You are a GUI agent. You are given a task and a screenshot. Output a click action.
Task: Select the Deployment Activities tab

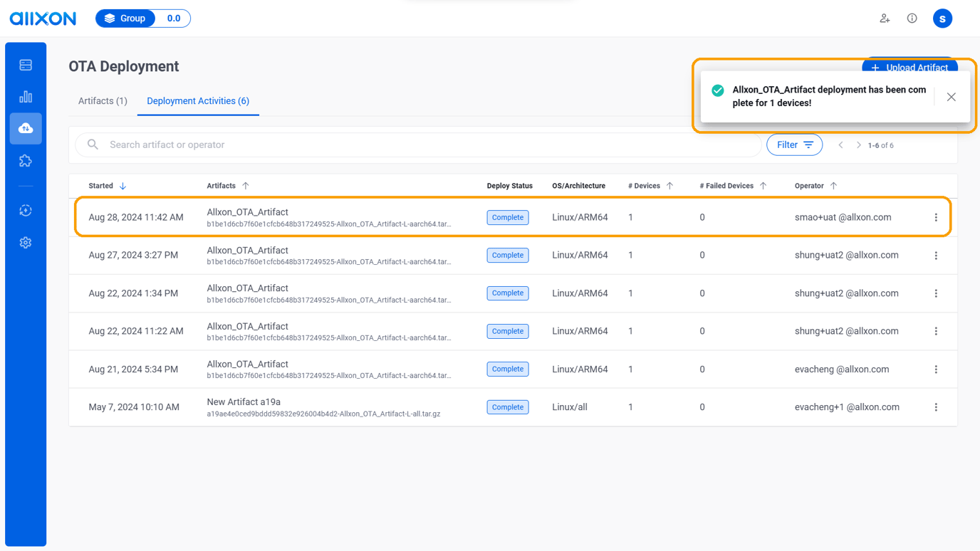(198, 100)
